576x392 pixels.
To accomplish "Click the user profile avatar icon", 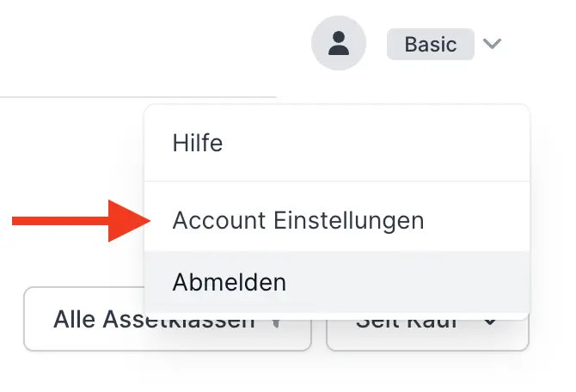I will pyautogui.click(x=339, y=44).
